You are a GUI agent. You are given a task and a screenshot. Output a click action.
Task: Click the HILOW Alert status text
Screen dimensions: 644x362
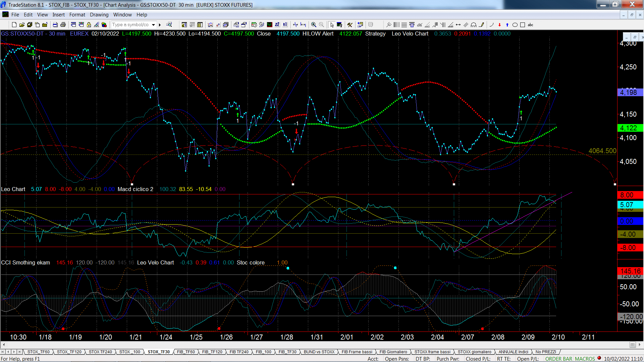pyautogui.click(x=318, y=34)
